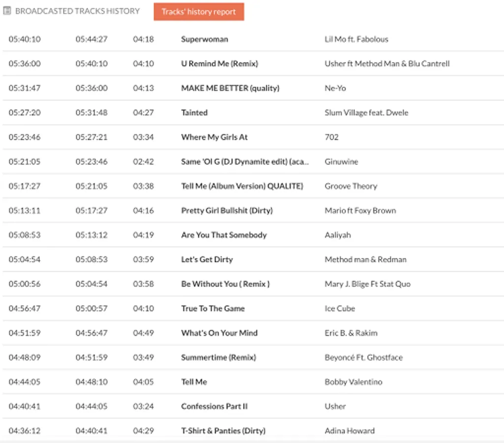
Task: Click artist Lil Mo ft. Fabolous
Action: pyautogui.click(x=356, y=39)
